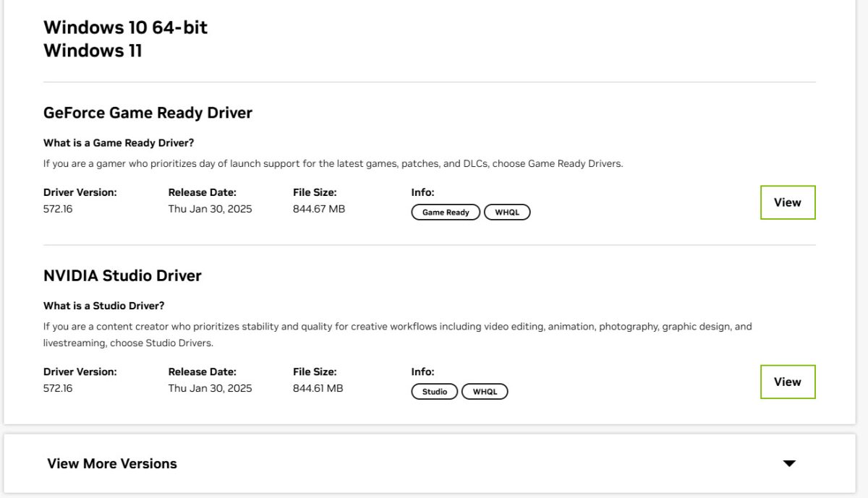Toggle the Studio driver info tag
Screen dimensions: 868x498
click(x=434, y=391)
